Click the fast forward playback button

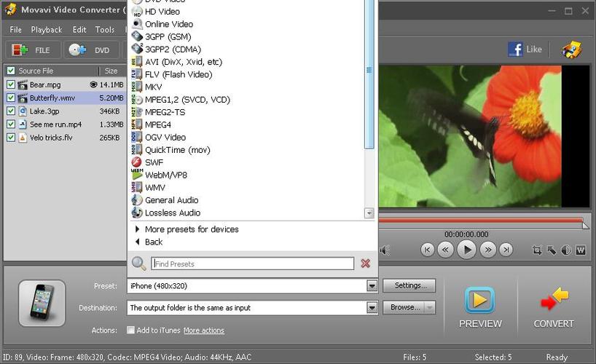[487, 250]
